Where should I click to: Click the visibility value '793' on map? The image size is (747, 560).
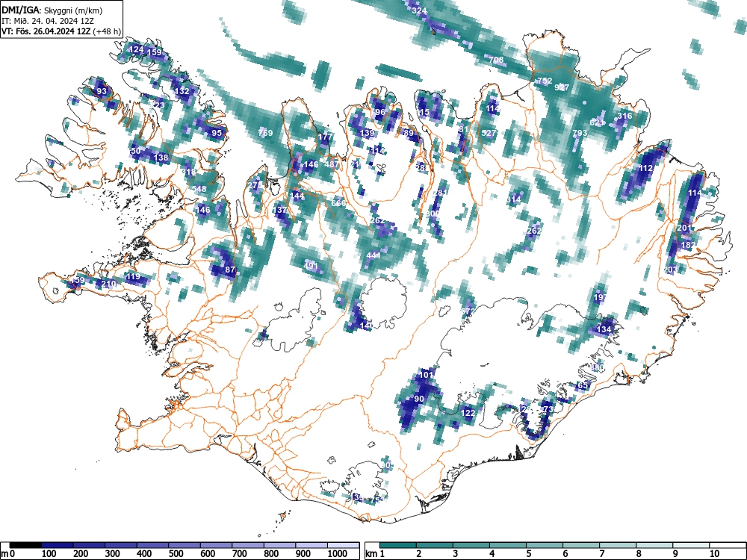pos(580,133)
